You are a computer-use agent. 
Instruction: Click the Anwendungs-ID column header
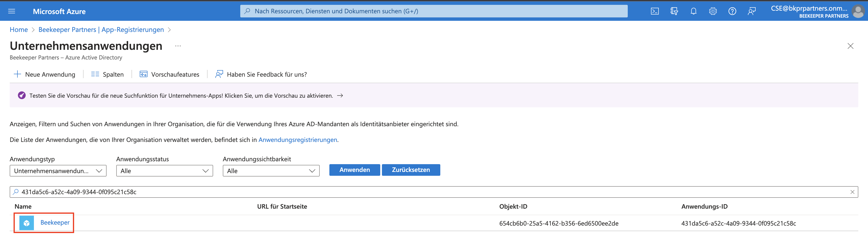[x=704, y=206]
